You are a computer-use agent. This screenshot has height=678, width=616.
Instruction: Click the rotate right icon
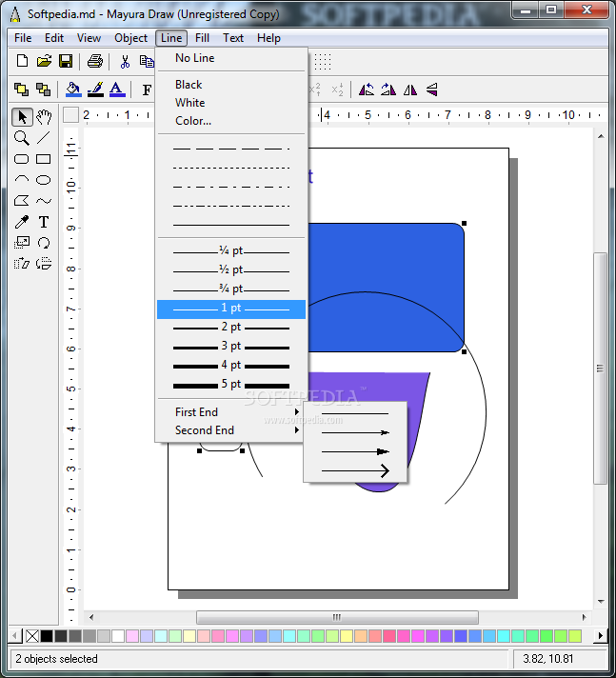click(x=388, y=90)
